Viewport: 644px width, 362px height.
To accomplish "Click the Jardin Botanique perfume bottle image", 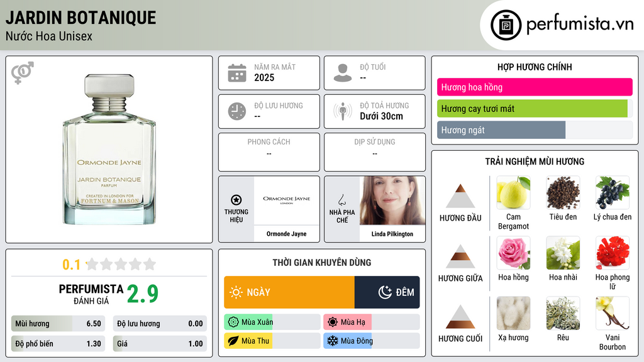I will 109,150.
